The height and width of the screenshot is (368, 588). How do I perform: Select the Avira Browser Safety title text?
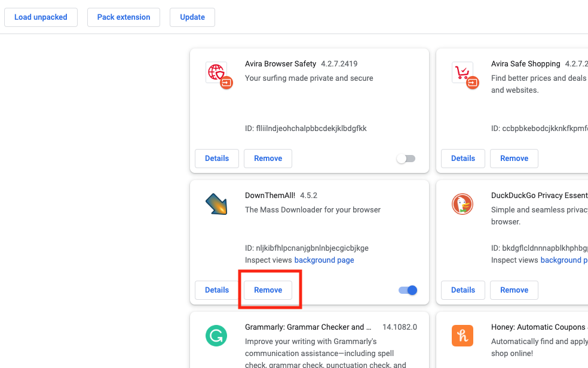[x=280, y=64]
